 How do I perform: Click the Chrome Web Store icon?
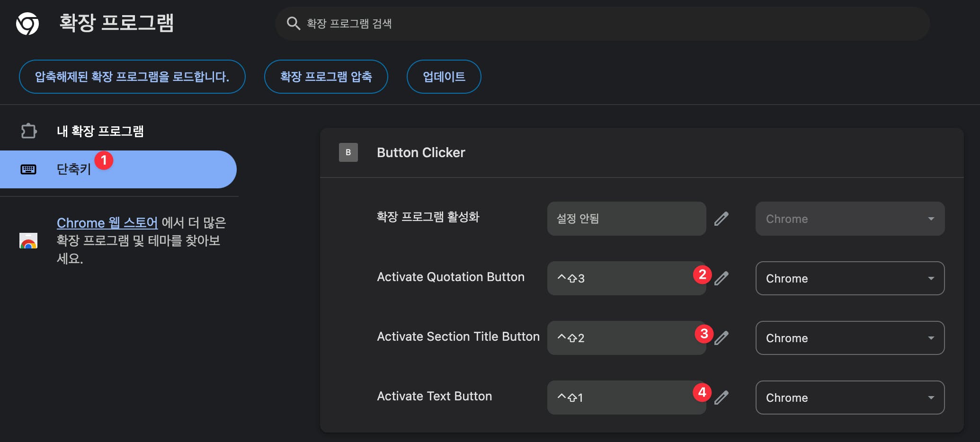click(28, 241)
